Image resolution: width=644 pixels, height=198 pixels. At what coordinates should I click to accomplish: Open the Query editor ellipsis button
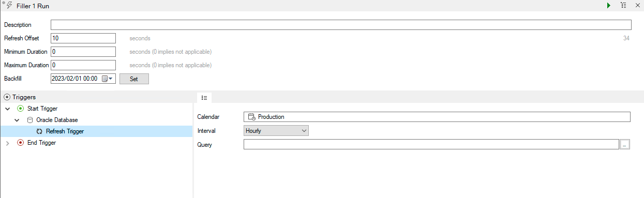pos(625,145)
